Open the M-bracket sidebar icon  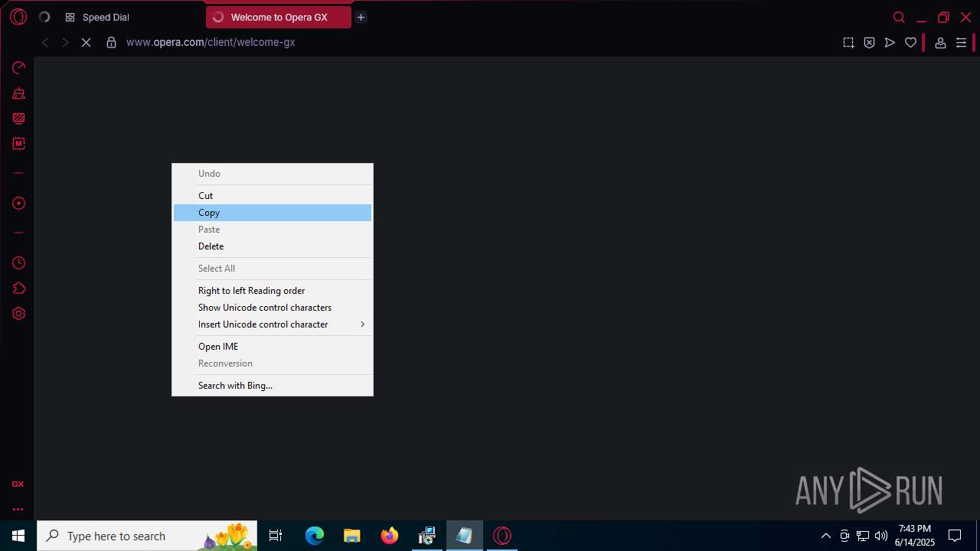(19, 143)
